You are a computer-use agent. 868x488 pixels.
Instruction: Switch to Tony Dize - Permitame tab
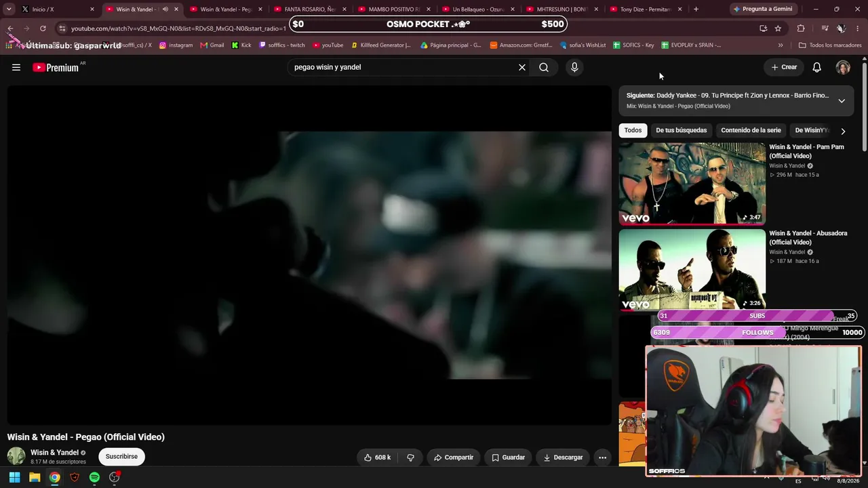click(647, 9)
